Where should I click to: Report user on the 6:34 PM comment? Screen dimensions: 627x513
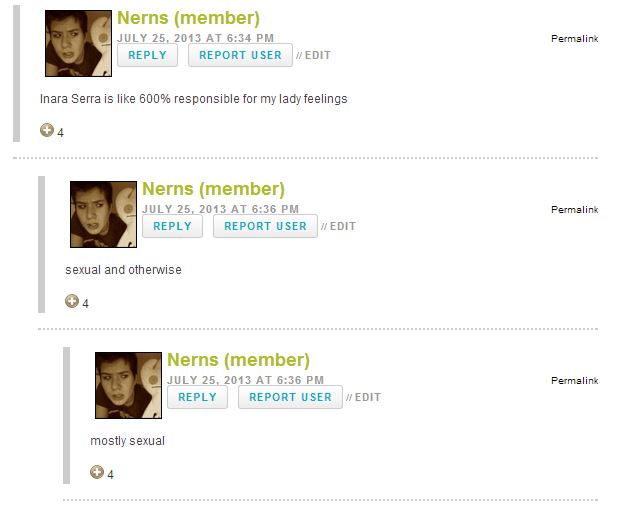click(240, 55)
